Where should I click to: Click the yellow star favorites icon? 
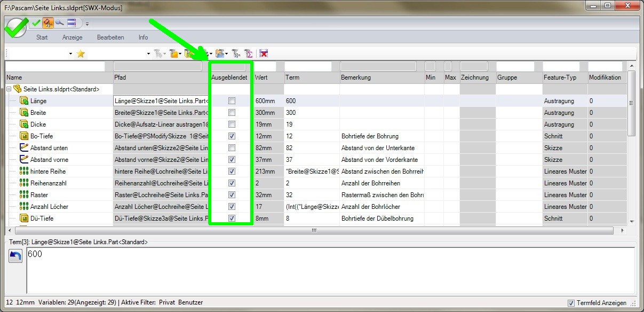pos(81,54)
